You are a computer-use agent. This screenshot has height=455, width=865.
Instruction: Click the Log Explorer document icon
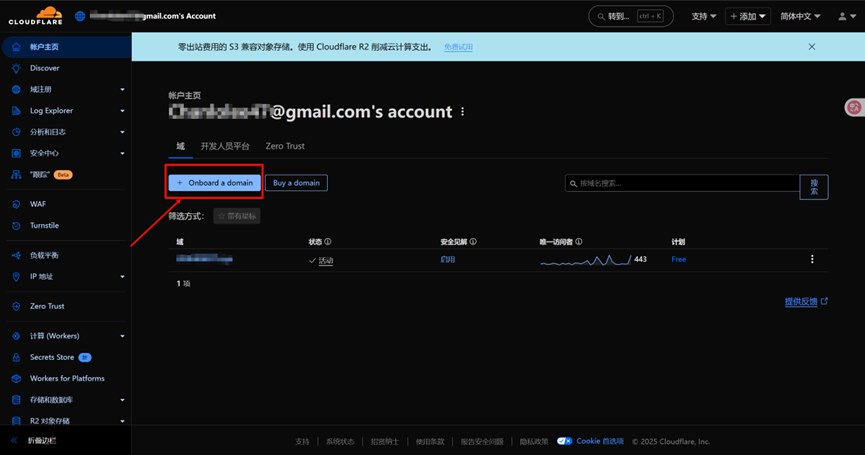click(x=16, y=111)
